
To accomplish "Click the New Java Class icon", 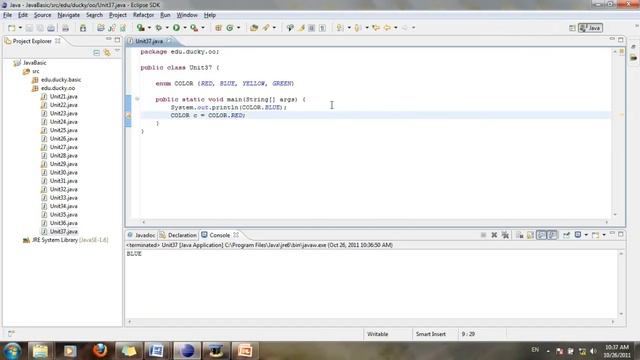I will (x=230, y=28).
